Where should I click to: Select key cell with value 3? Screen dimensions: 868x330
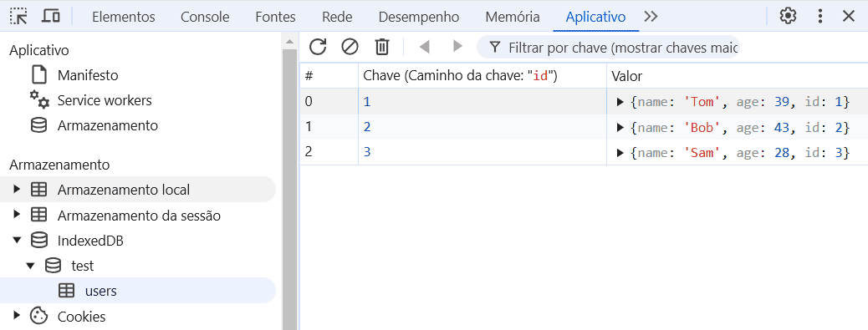(483, 153)
